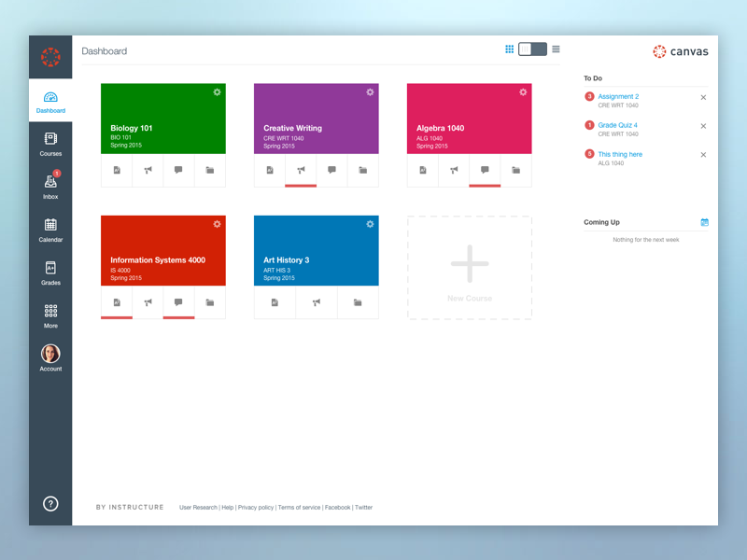Open the Account profile picture
Image resolution: width=747 pixels, height=560 pixels.
coord(50,355)
